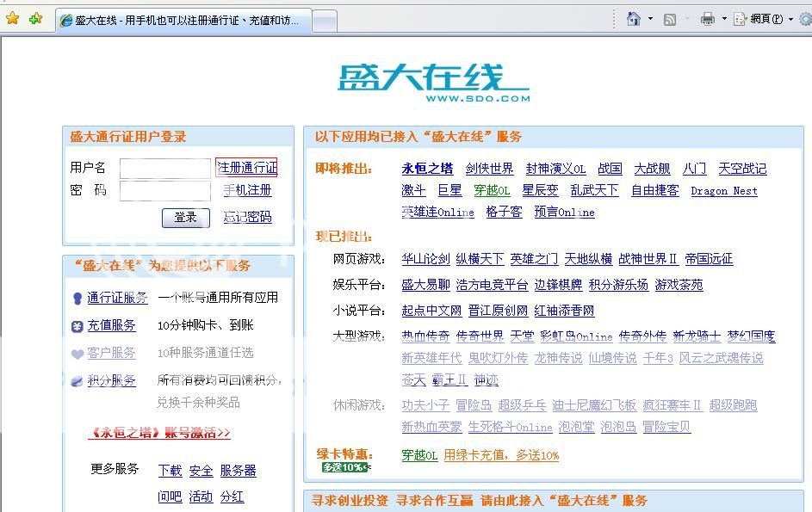
Task: Click the Tools gear icon
Action: (x=805, y=19)
